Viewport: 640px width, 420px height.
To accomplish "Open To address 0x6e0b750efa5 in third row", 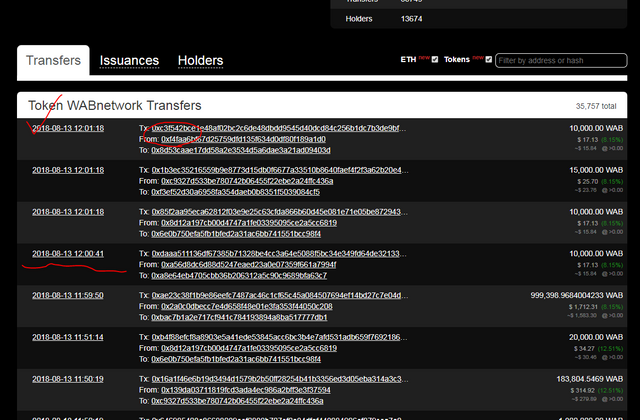I will [236, 234].
